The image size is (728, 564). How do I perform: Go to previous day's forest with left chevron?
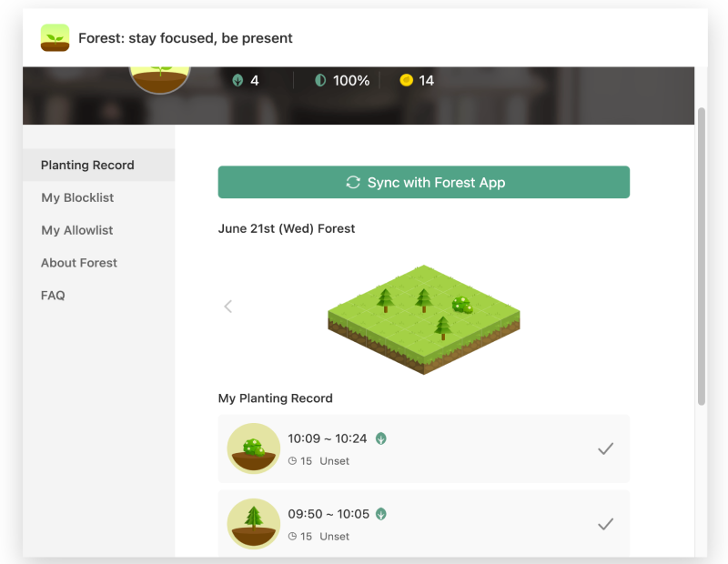click(228, 307)
